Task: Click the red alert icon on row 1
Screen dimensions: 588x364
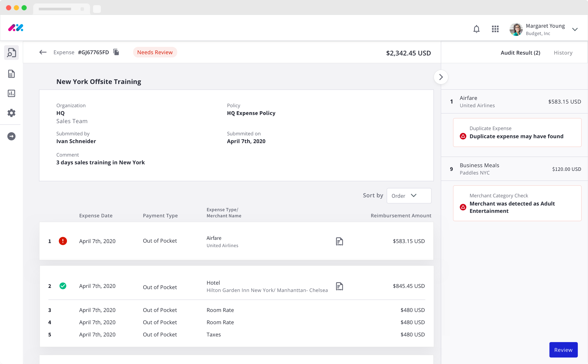Action: 63,241
